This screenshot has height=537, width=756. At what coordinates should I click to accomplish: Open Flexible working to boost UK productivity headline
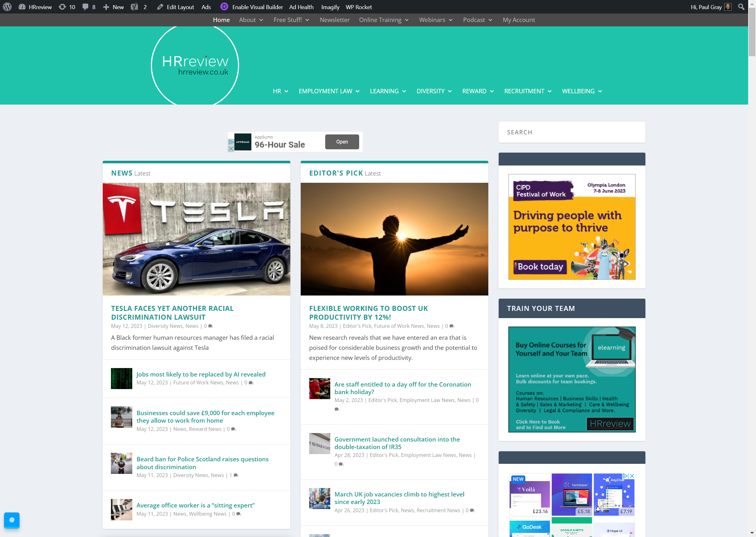coord(368,312)
